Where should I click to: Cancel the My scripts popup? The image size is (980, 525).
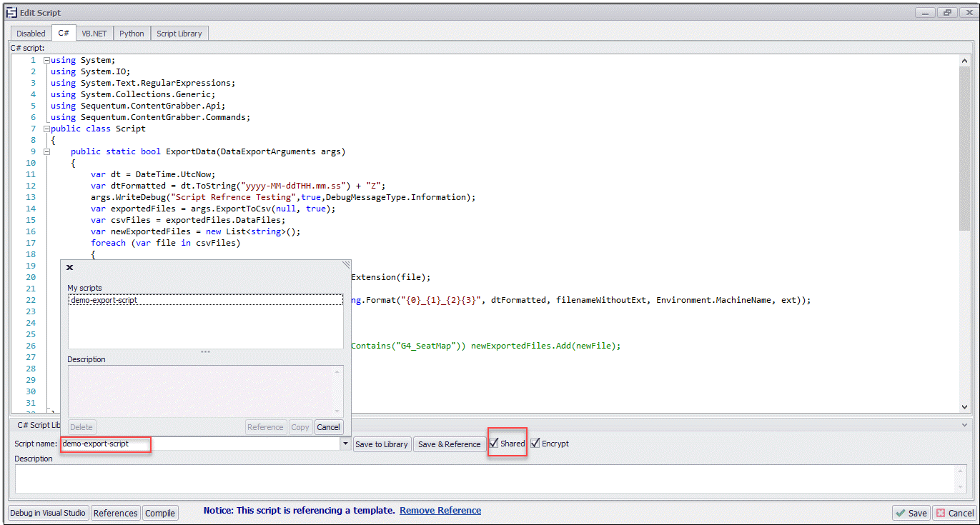tap(329, 427)
